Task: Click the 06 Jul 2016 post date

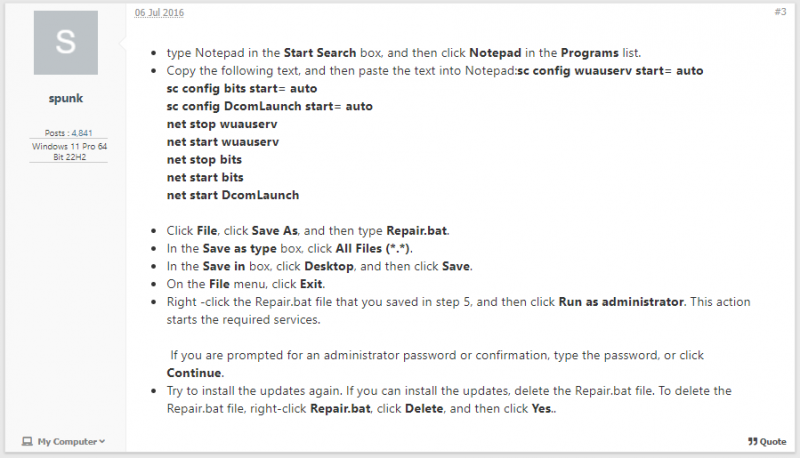Action: tap(159, 13)
